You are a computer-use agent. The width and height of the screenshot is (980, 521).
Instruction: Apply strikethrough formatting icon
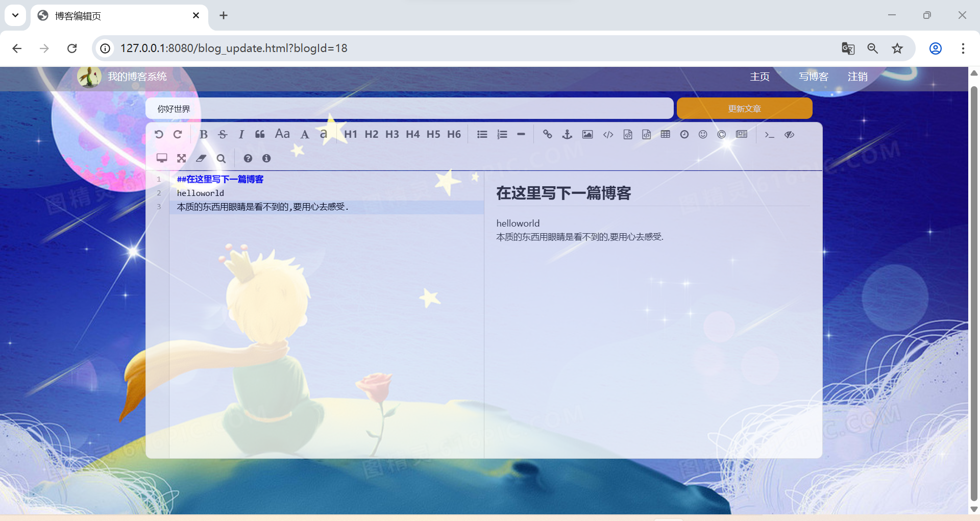click(x=223, y=134)
